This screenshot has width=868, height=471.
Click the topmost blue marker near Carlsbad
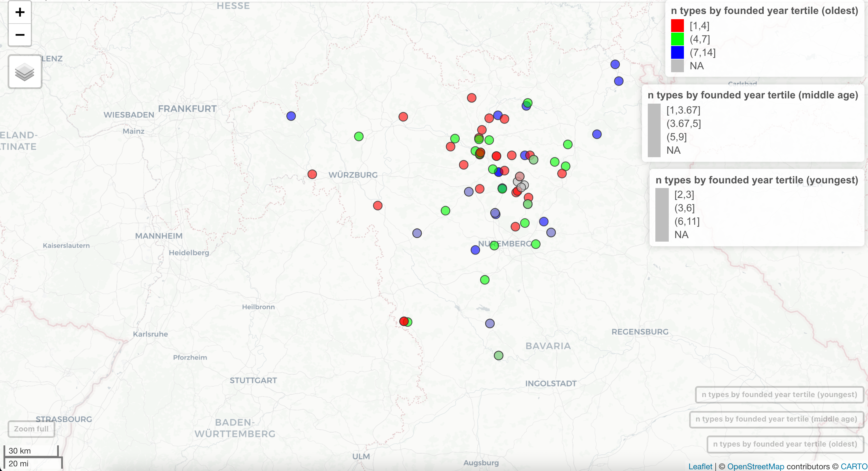point(615,64)
